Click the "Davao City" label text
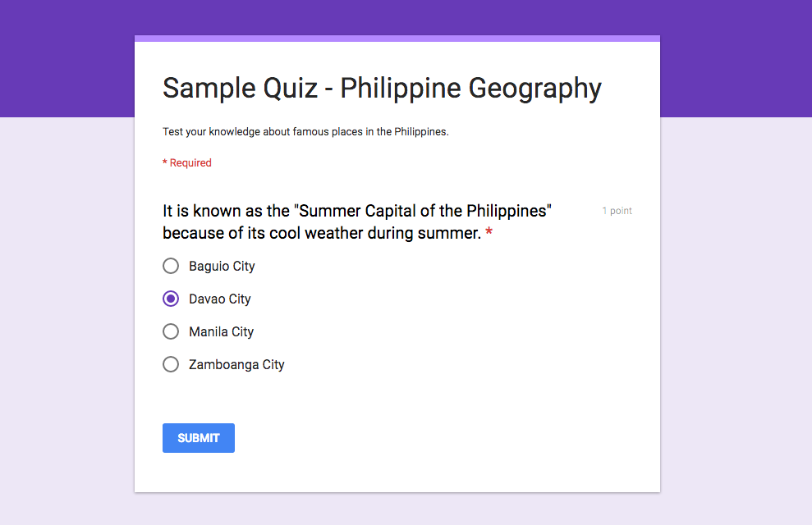Viewport: 812px width, 525px height. (218, 299)
